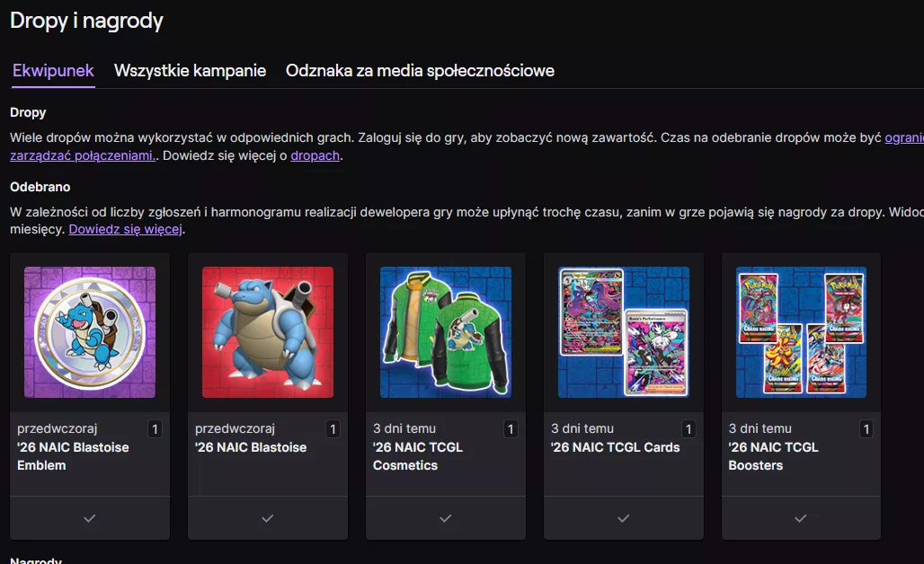Click '3 dni temu' on TCGL Cards card
This screenshot has width=924, height=564.
point(582,428)
